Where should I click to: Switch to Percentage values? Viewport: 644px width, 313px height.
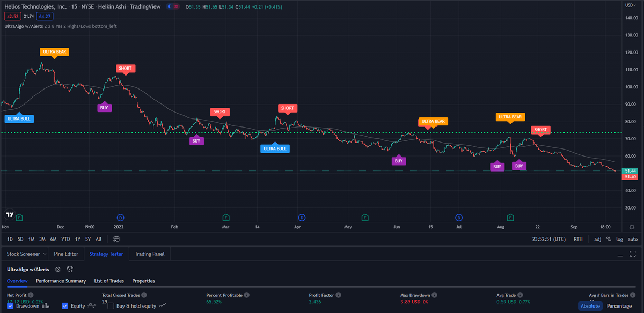click(x=619, y=306)
